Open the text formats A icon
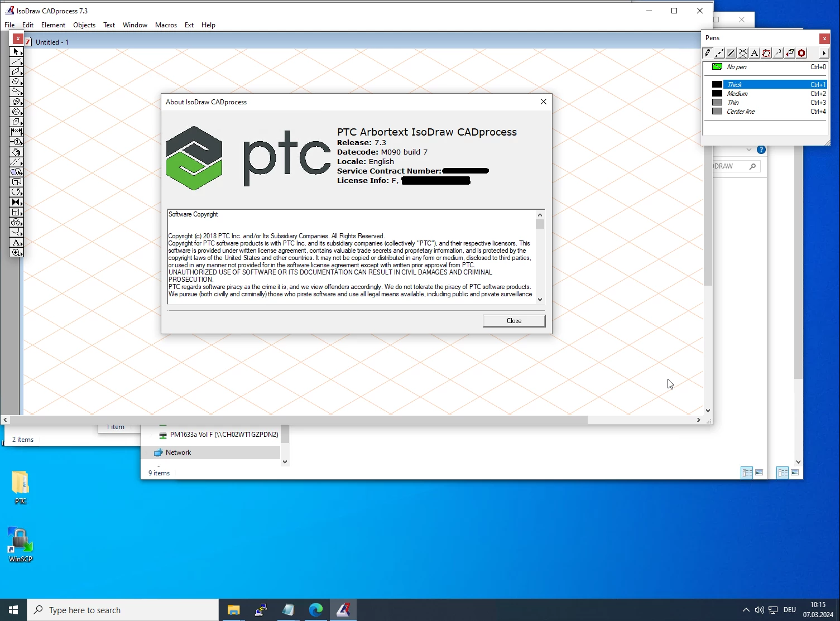 (x=755, y=53)
